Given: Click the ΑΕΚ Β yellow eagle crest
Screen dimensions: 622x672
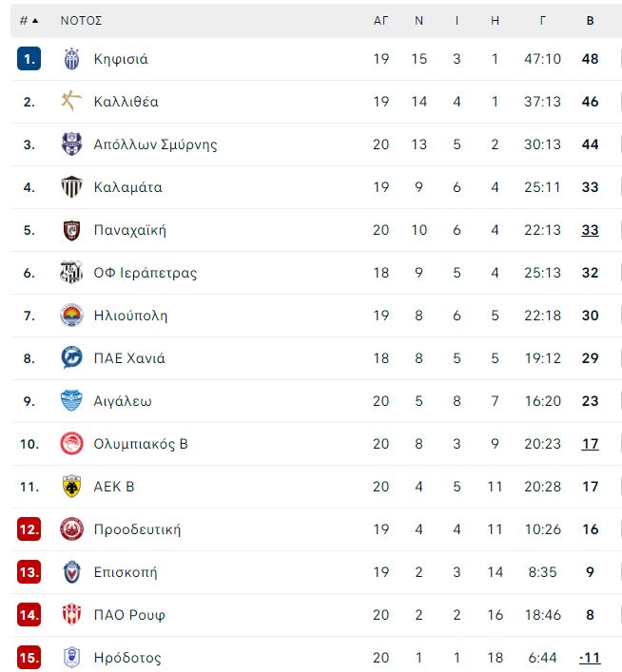Looking at the screenshot, I should pos(71,487).
